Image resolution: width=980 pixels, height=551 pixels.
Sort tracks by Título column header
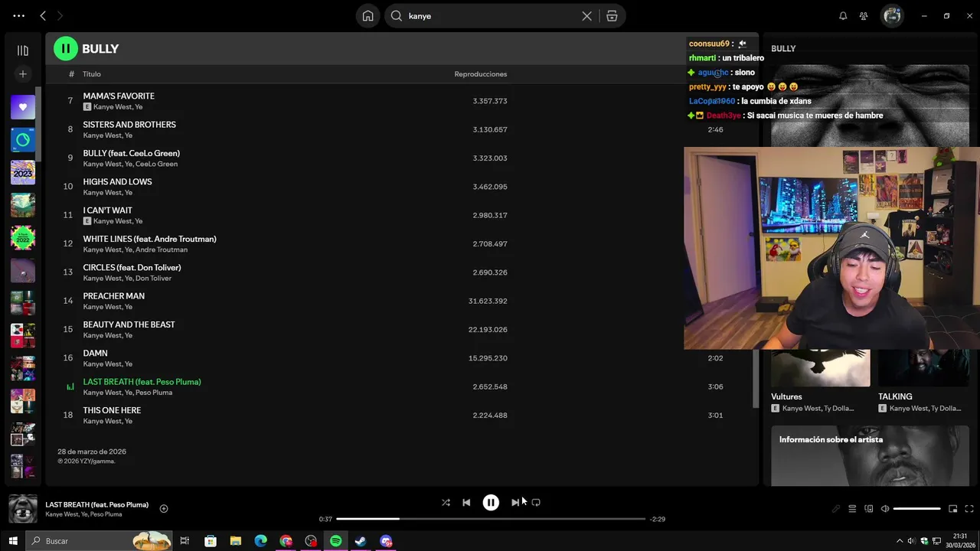point(92,74)
